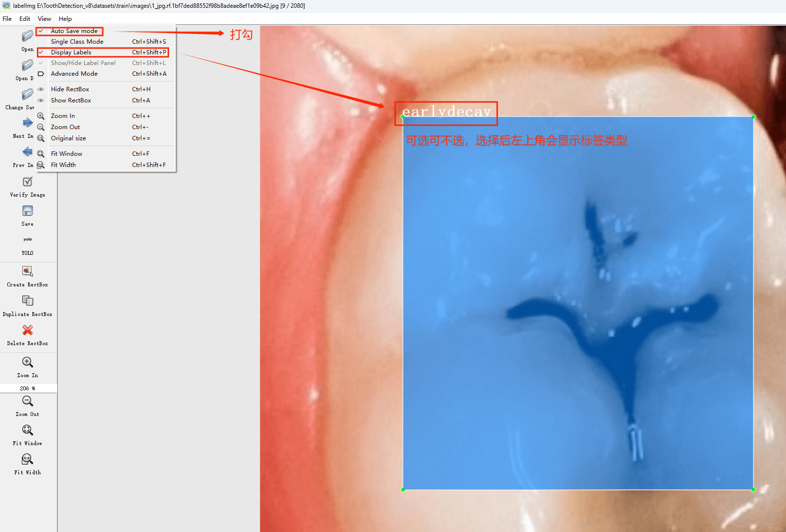Click the earlydecay label text above the box
This screenshot has height=532, width=786.
click(x=446, y=112)
